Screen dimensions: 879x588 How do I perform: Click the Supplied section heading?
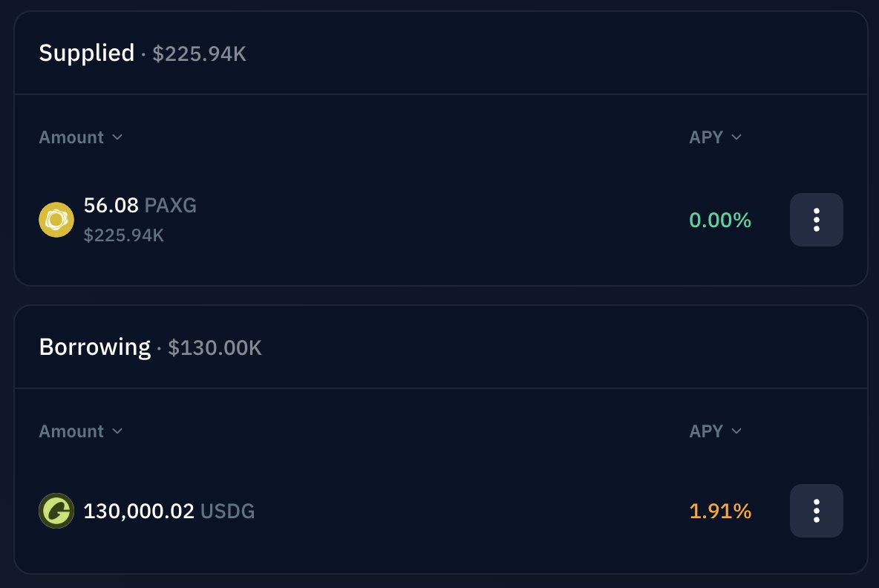[x=87, y=53]
